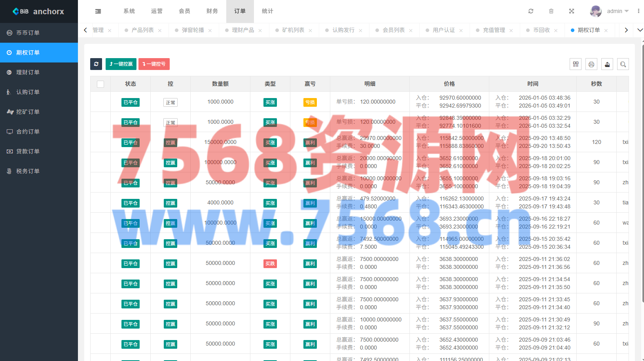This screenshot has width=644, height=361.
Task: Expand the tab options down chevron
Action: [640, 30]
